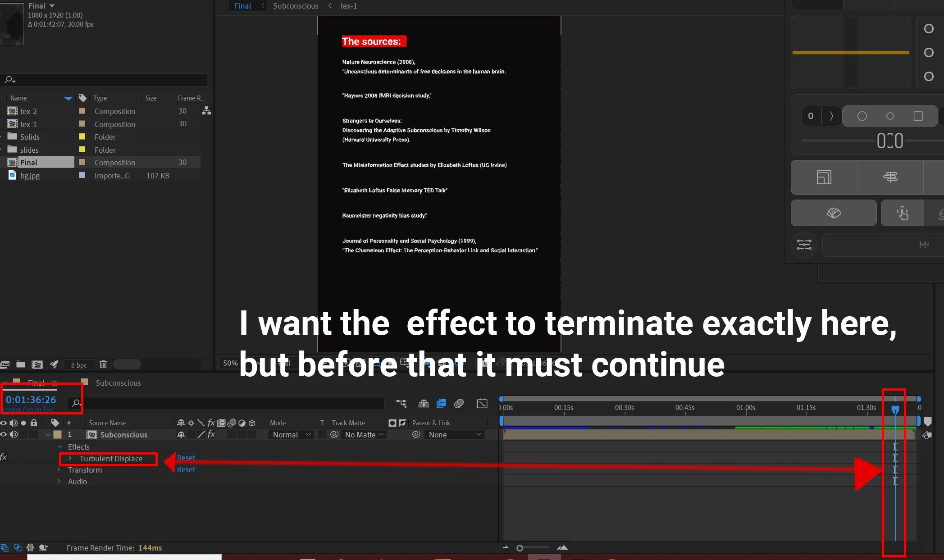Viewport: 944px width, 560px height.
Task: Open the Graph Editor in the timeline
Action: pos(482,403)
